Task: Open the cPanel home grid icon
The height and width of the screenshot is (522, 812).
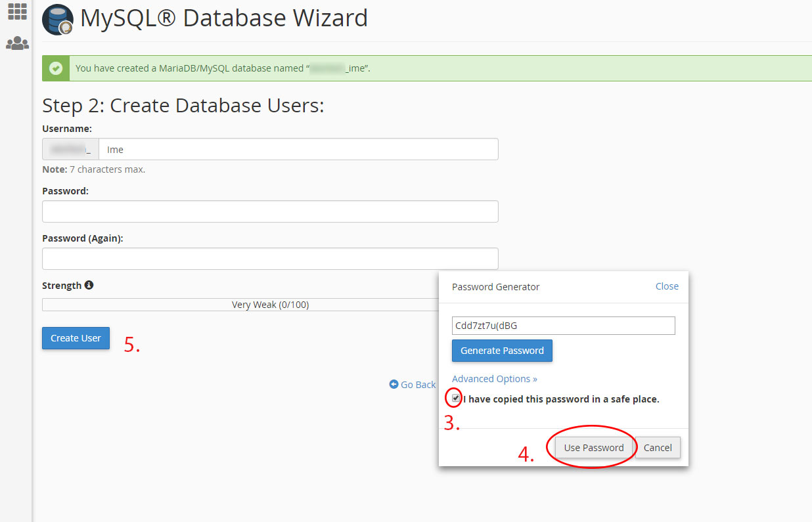Action: point(17,11)
